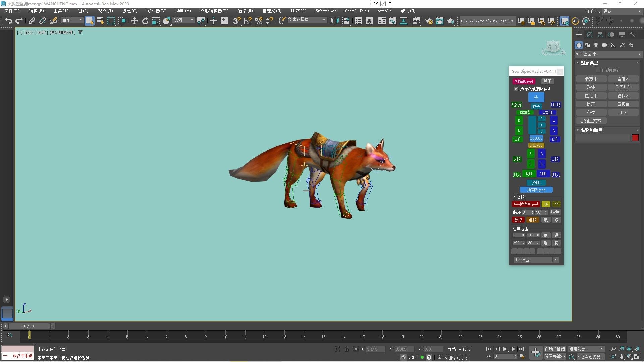Switch to the Modify panel tab
Viewport: 644px width, 362px height.
590,35
